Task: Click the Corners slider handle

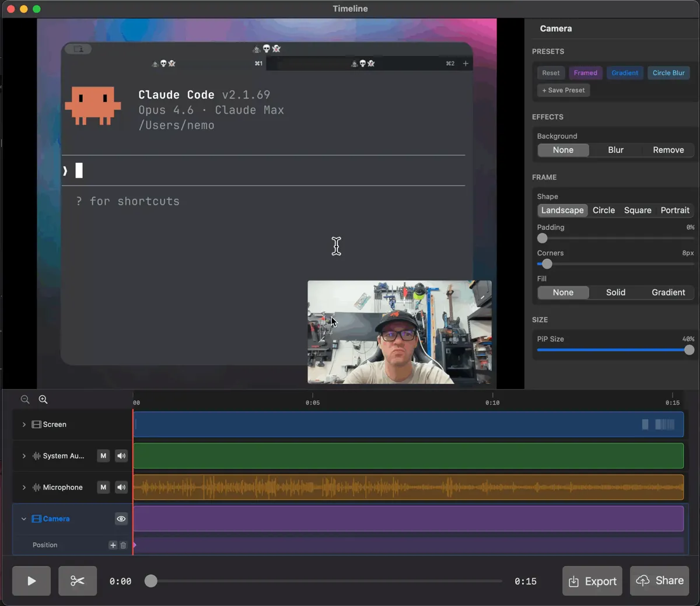Action: click(547, 264)
